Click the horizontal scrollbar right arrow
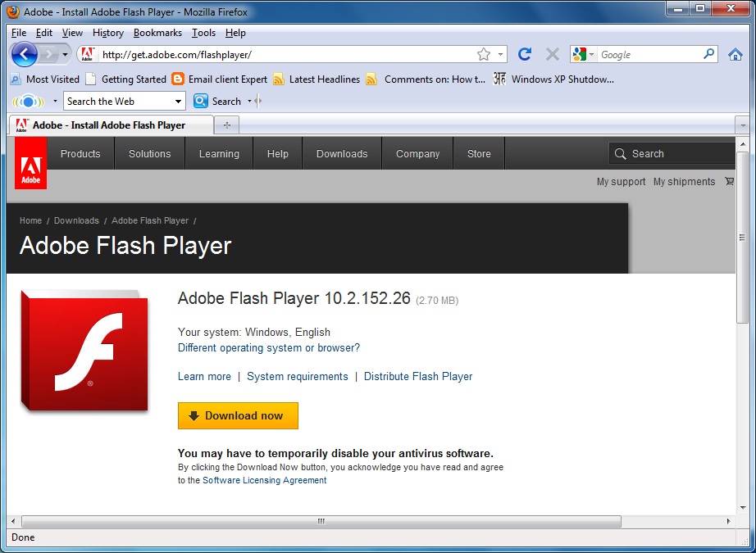The width and height of the screenshot is (756, 553). pyautogui.click(x=728, y=521)
